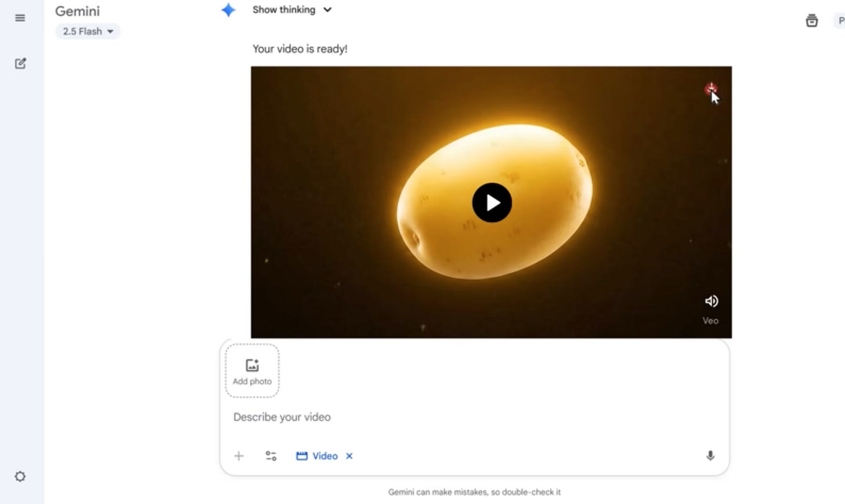845x504 pixels.
Task: Print the conversation using the printer icon
Action: [811, 20]
